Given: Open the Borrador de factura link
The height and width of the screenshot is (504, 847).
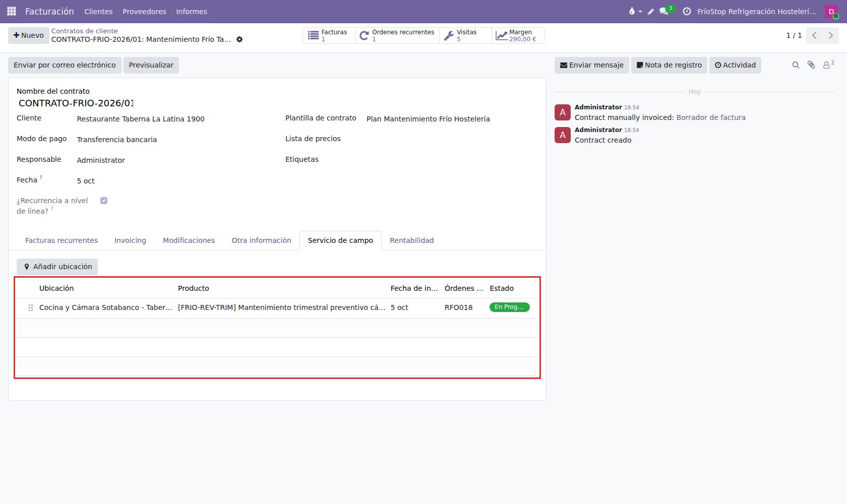Looking at the screenshot, I should click(711, 117).
